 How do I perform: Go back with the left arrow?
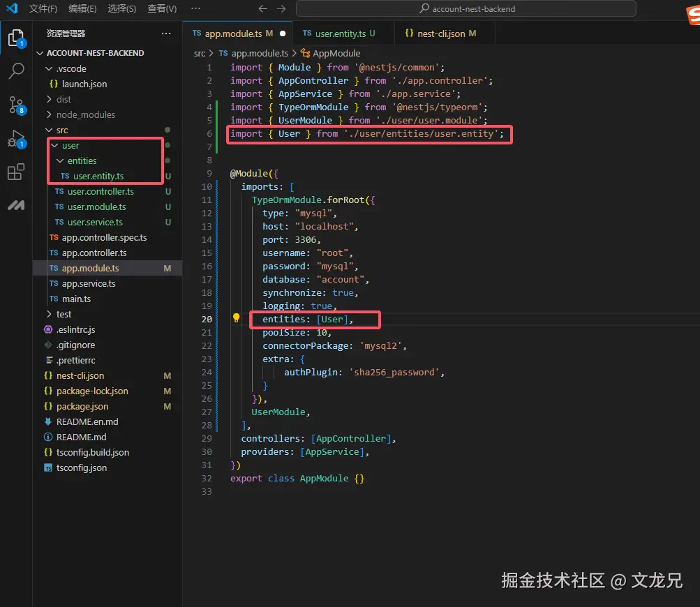[x=263, y=8]
